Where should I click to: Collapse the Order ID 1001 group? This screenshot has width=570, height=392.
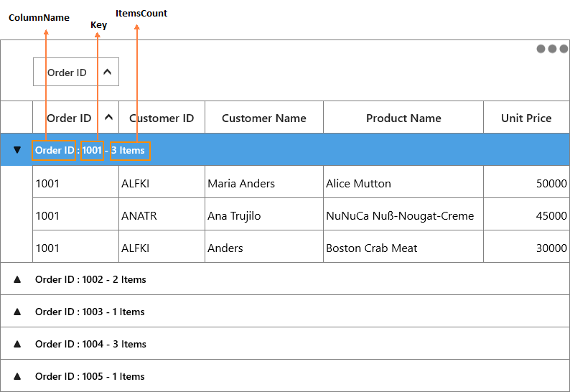pyautogui.click(x=17, y=150)
